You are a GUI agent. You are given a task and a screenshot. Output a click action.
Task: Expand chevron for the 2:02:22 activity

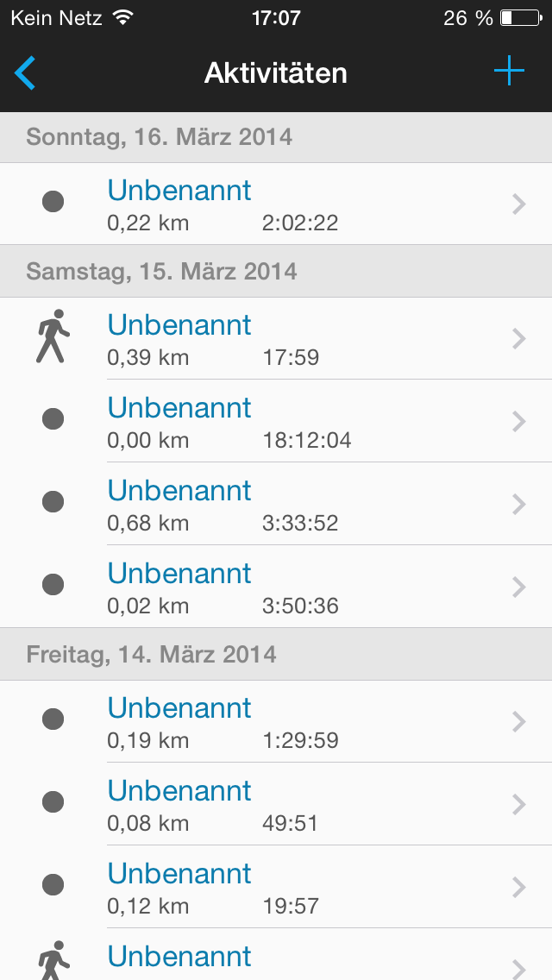(x=518, y=204)
